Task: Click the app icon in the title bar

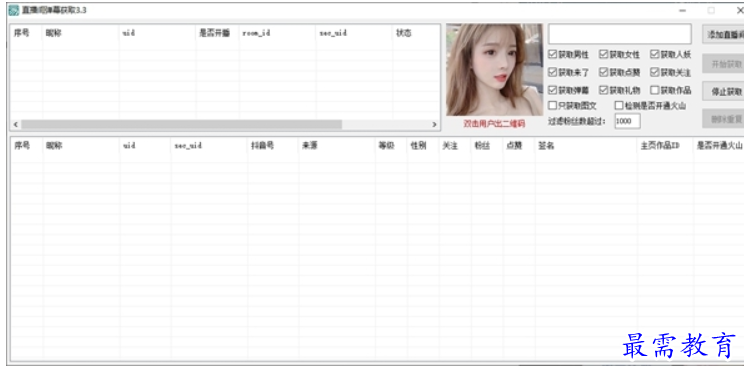Action: click(14, 10)
